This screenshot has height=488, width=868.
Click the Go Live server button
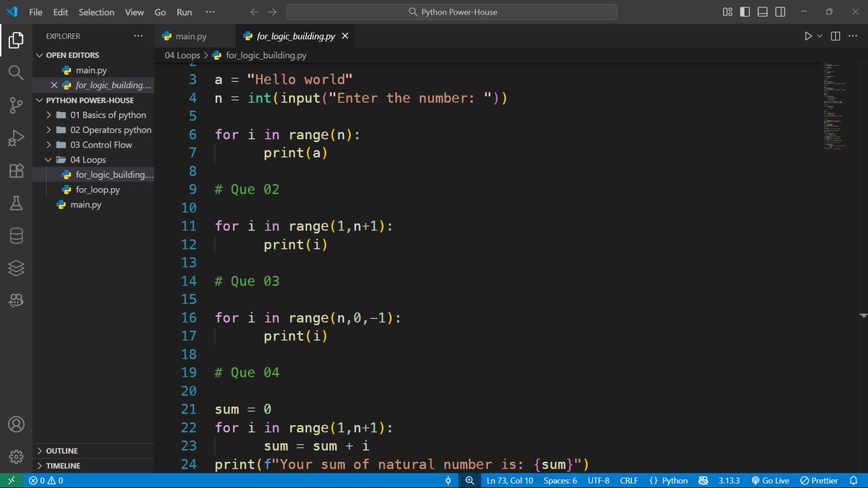click(x=770, y=481)
